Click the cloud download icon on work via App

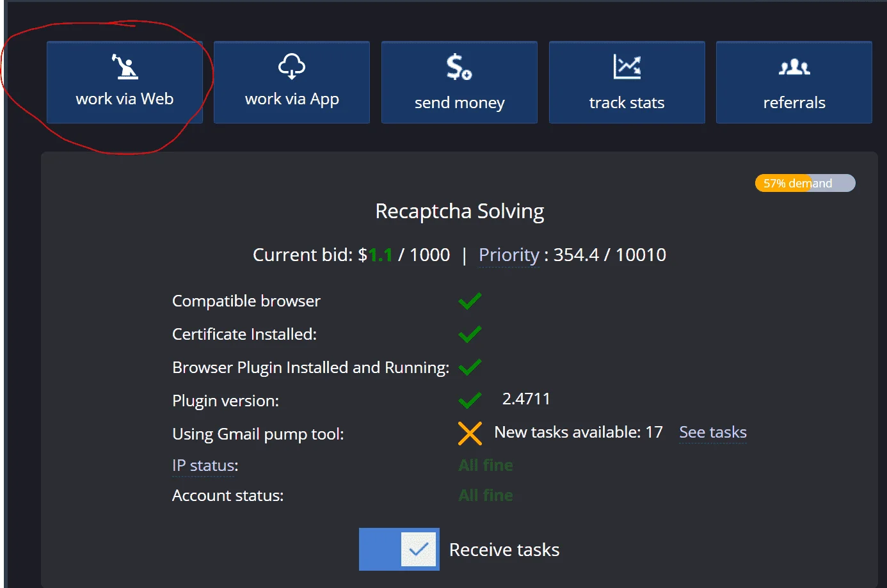click(292, 67)
